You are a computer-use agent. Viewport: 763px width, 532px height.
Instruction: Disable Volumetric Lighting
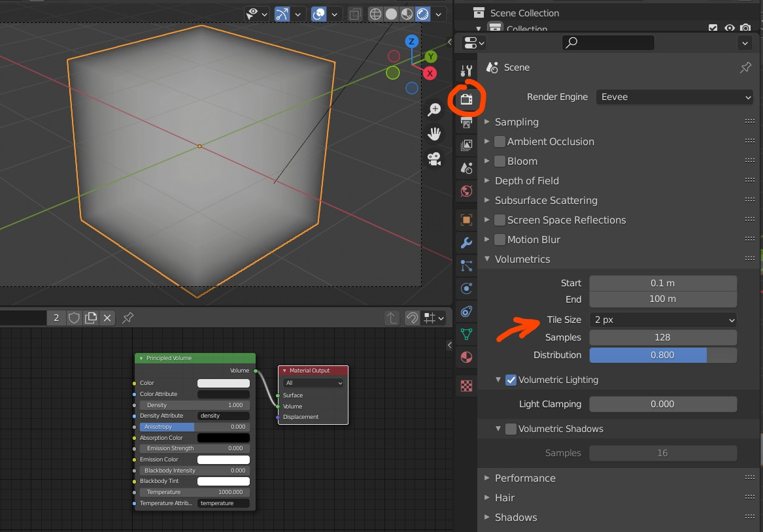coord(511,380)
